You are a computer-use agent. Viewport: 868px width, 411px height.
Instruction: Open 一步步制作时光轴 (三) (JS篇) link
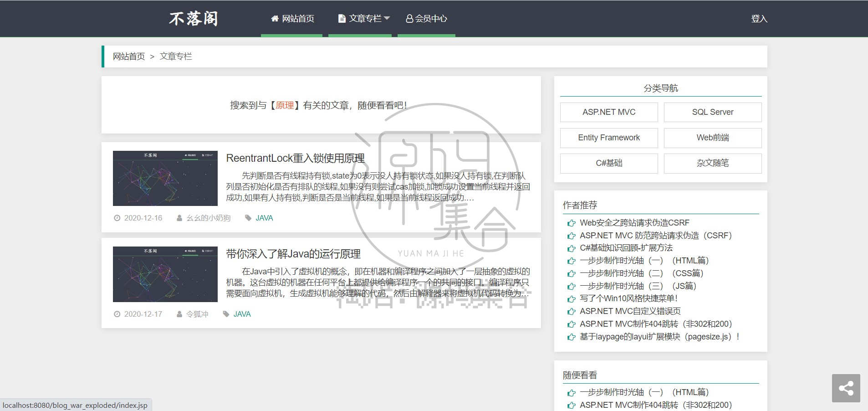638,286
